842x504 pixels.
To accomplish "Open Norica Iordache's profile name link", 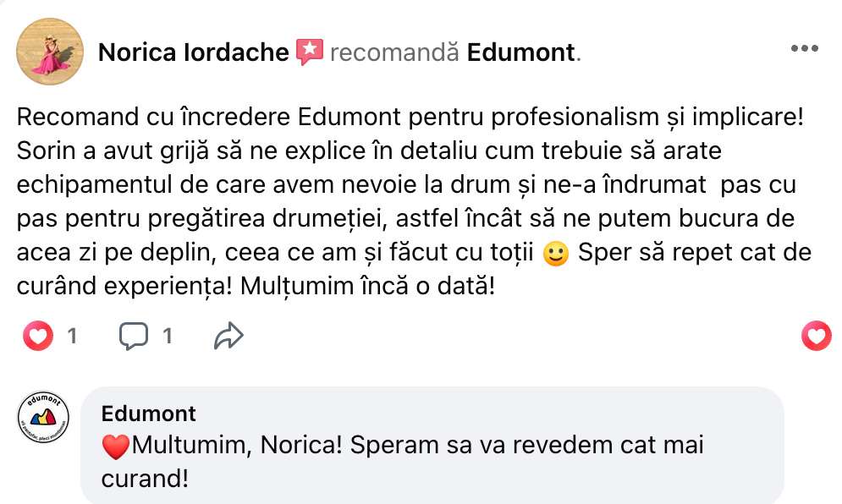I will (194, 52).
